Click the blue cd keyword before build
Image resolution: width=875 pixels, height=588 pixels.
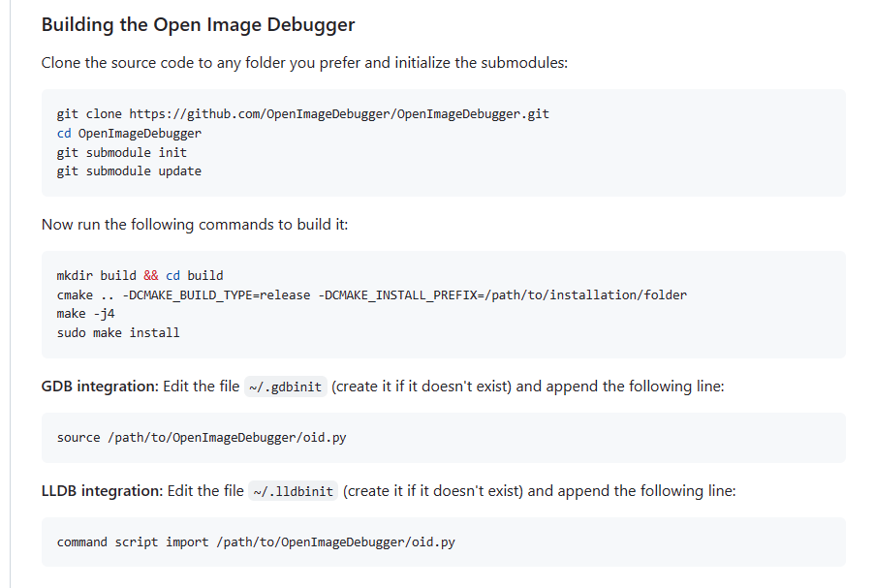173,275
